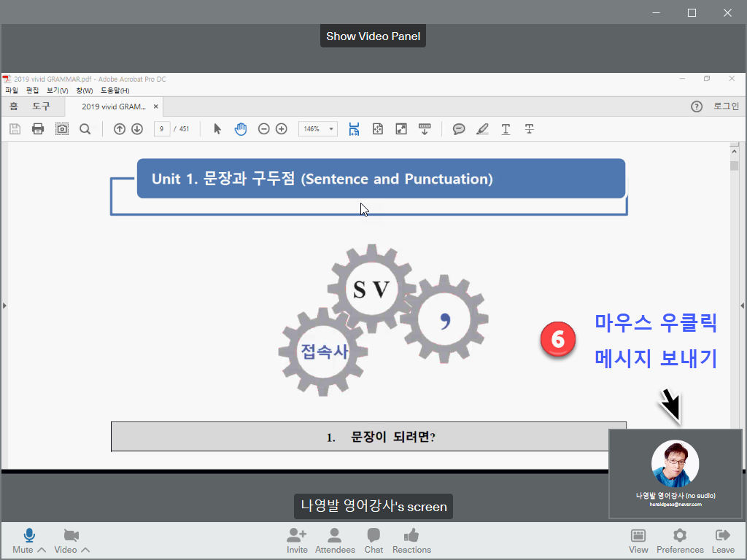The height and width of the screenshot is (560, 747).
Task: Show the Attendees list
Action: click(335, 536)
